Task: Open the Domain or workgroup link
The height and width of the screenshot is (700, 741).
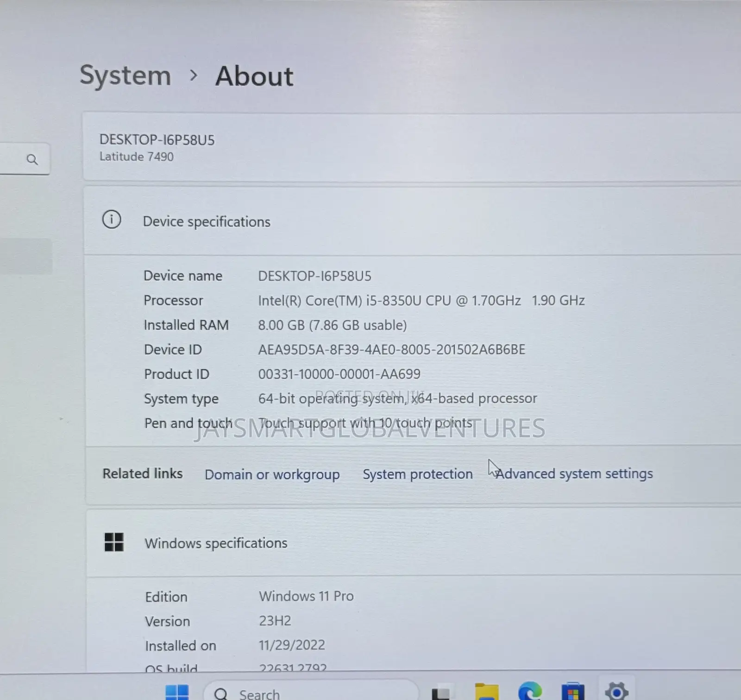Action: coord(272,474)
